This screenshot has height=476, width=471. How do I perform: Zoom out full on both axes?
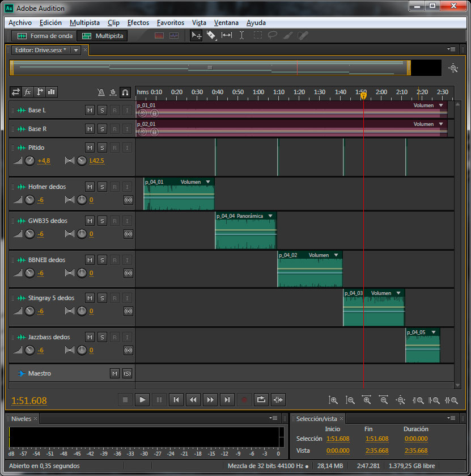tap(400, 400)
